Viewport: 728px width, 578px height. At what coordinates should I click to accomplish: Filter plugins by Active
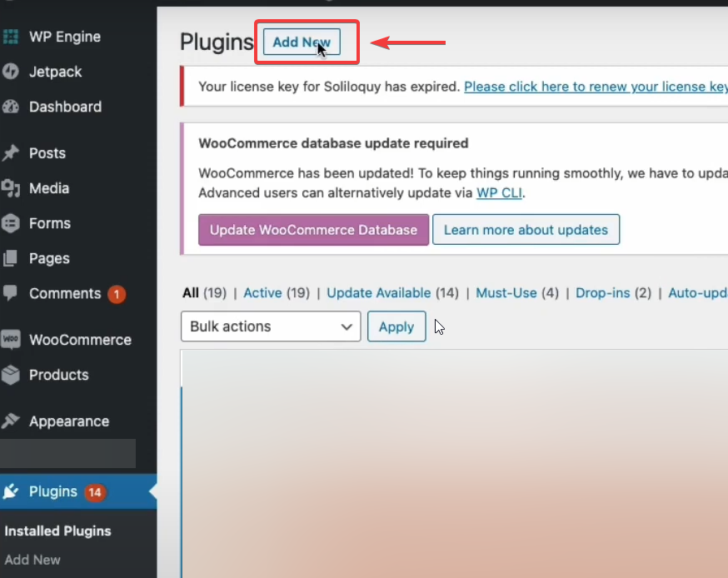click(x=262, y=293)
